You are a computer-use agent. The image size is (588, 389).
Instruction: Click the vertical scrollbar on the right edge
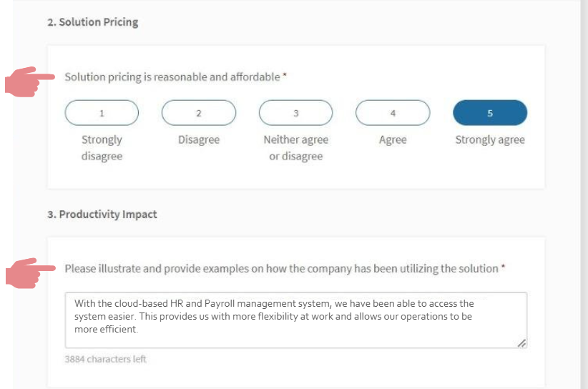584,194
